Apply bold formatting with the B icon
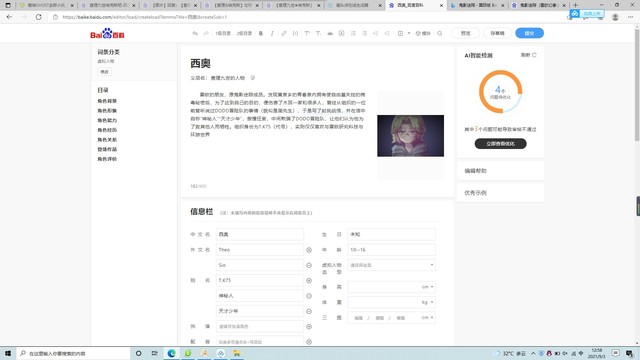 (261, 33)
